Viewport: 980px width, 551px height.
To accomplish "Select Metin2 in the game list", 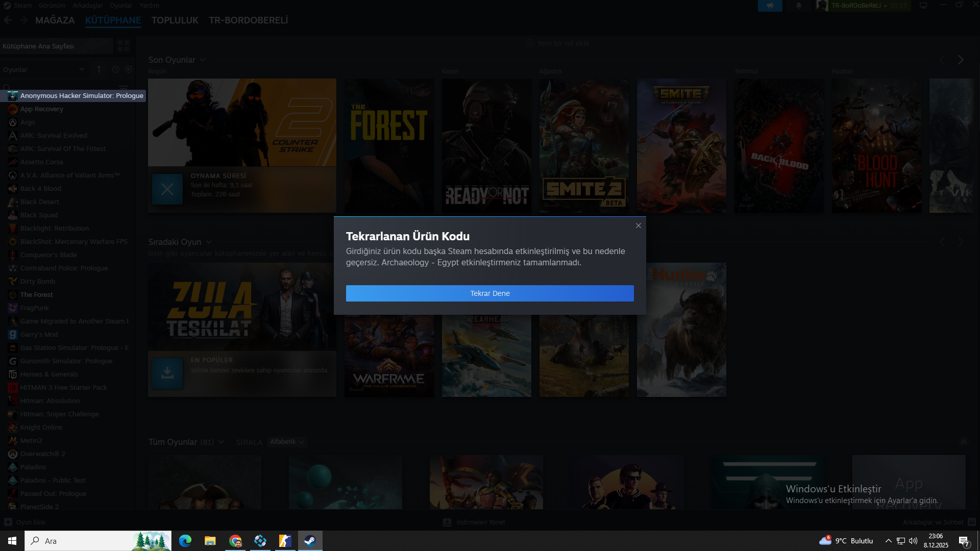I will click(x=31, y=440).
